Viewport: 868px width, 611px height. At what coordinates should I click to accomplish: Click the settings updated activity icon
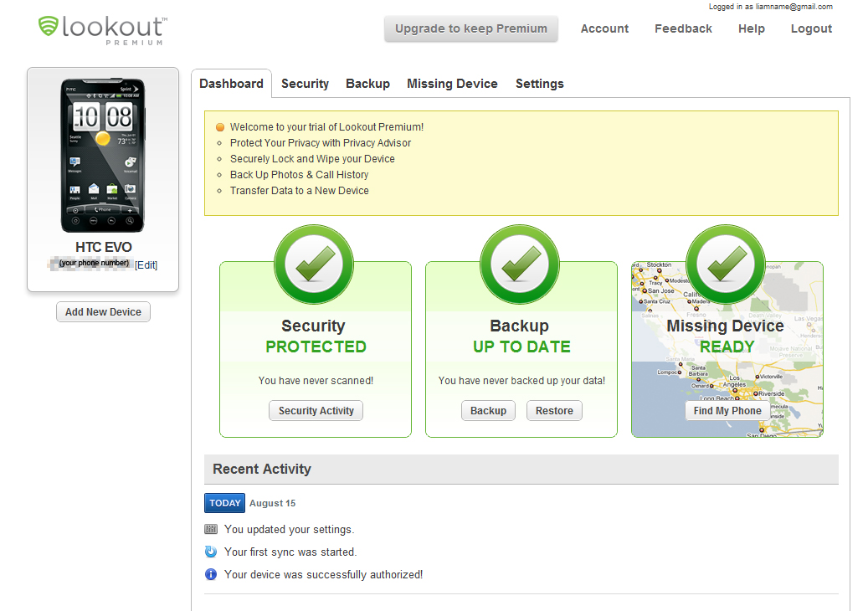[211, 529]
